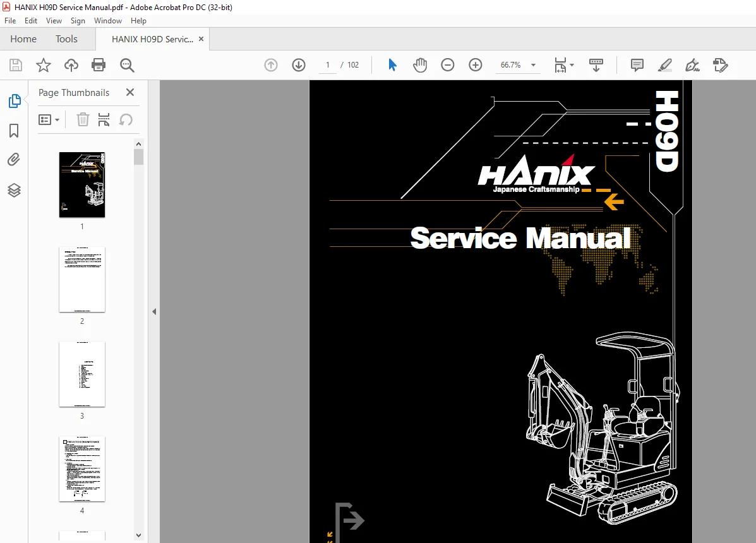Close the Page Thumbnails panel
The image size is (756, 543).
coord(129,92)
